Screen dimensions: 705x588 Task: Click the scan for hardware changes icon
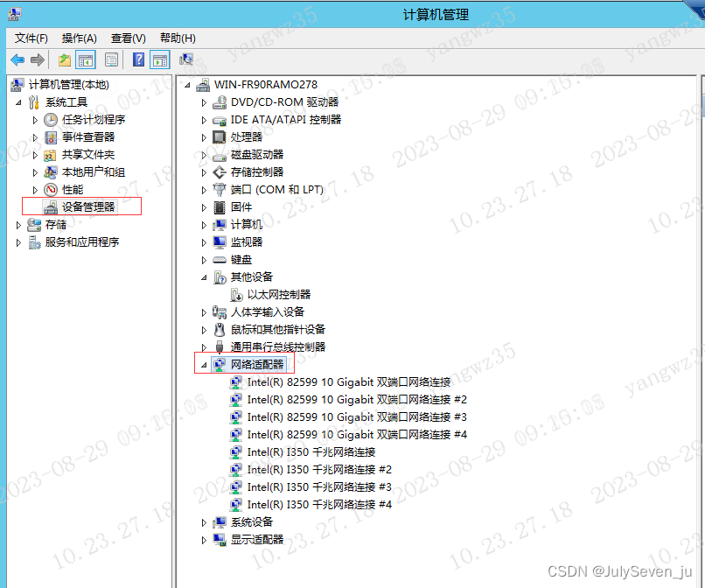pyautogui.click(x=185, y=59)
